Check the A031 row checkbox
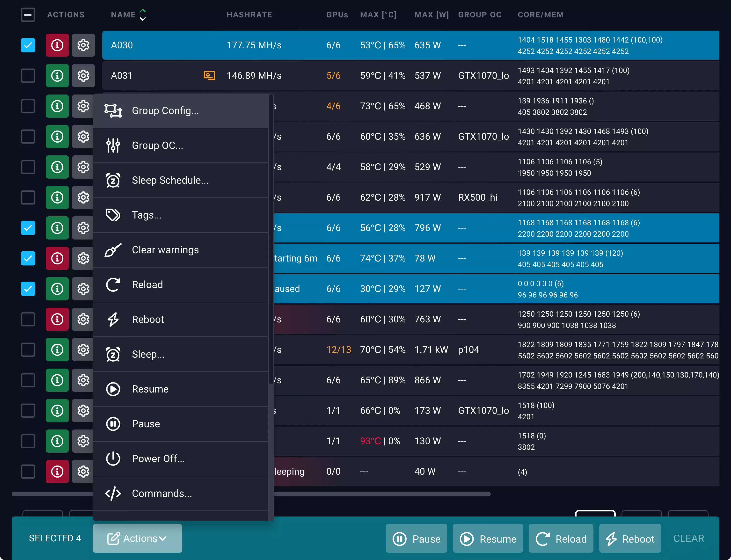The width and height of the screenshot is (731, 560). (x=28, y=76)
